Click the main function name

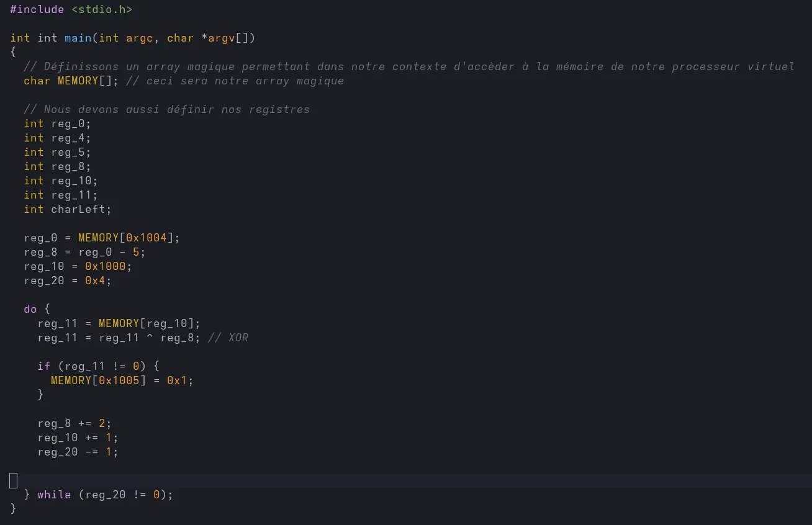(x=78, y=38)
